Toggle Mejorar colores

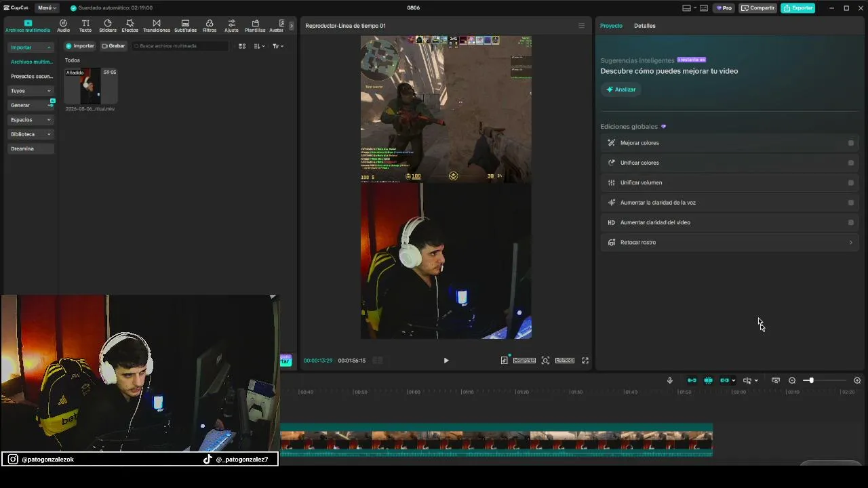[x=851, y=143]
